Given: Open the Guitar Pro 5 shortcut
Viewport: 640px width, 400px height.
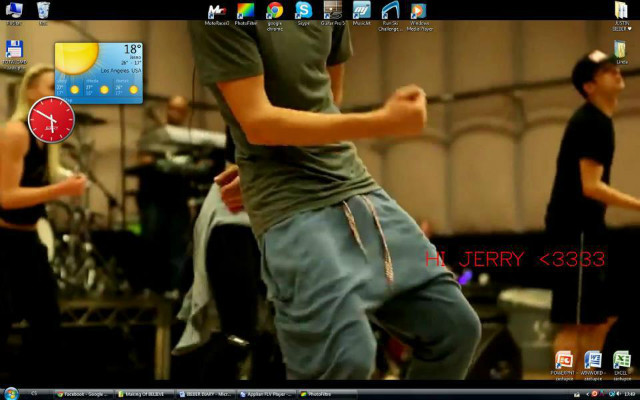Looking at the screenshot, I should (333, 13).
